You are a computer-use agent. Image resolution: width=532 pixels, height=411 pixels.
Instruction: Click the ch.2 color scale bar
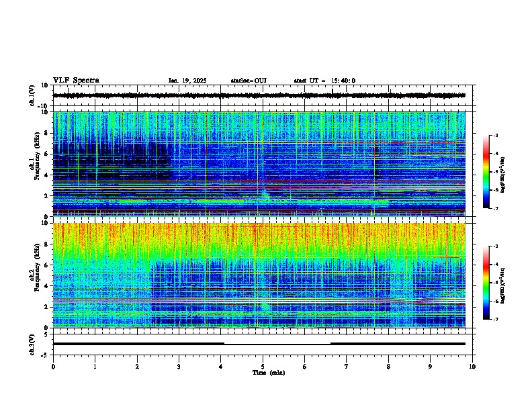(x=486, y=283)
